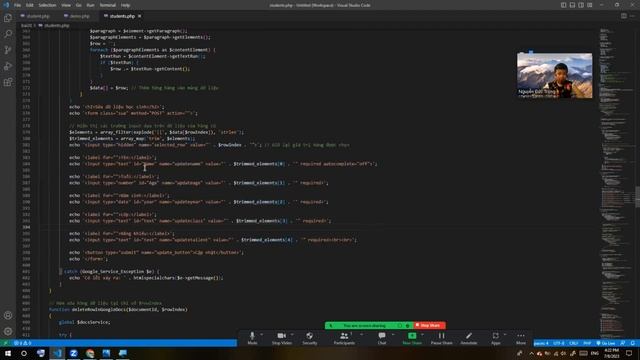
Task: Click the Annotate pencil in Zoom toolbar
Action: [469, 338]
